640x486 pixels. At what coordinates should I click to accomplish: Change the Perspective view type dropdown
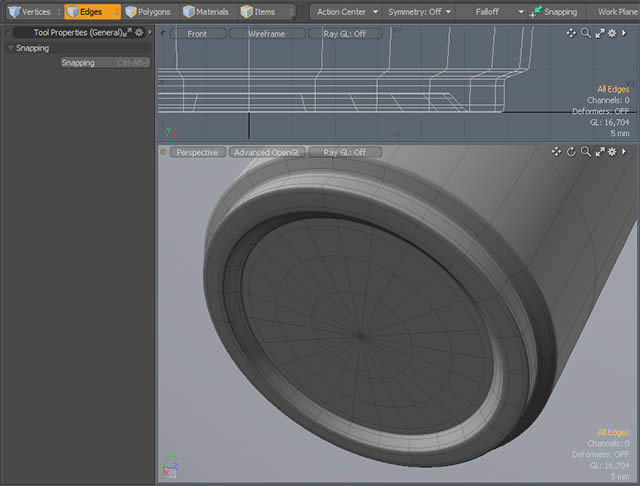[198, 152]
